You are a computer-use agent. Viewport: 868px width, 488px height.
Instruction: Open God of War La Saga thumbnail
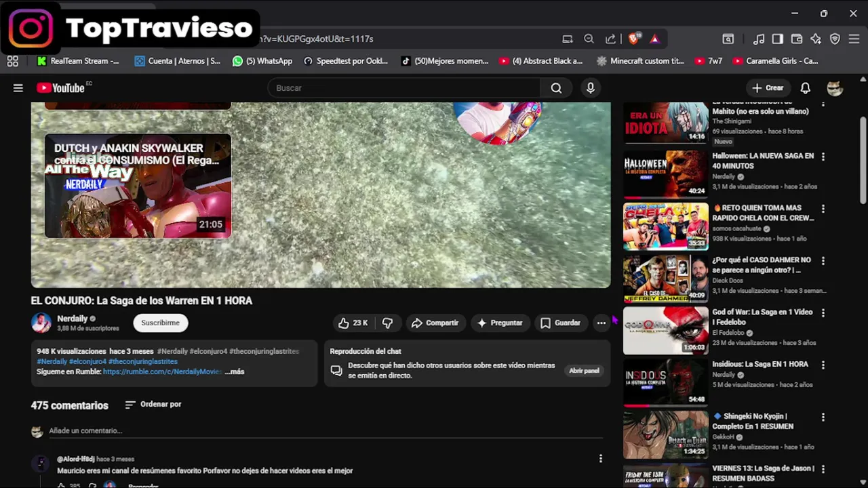click(x=666, y=331)
